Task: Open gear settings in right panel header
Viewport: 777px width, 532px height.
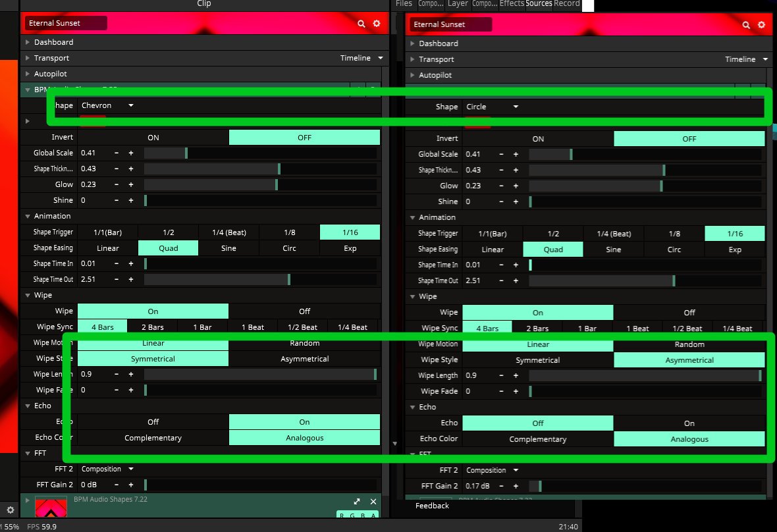Action: point(761,25)
